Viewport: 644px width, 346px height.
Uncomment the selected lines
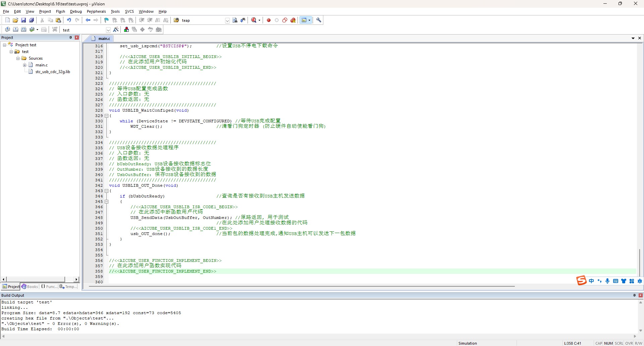[166, 20]
